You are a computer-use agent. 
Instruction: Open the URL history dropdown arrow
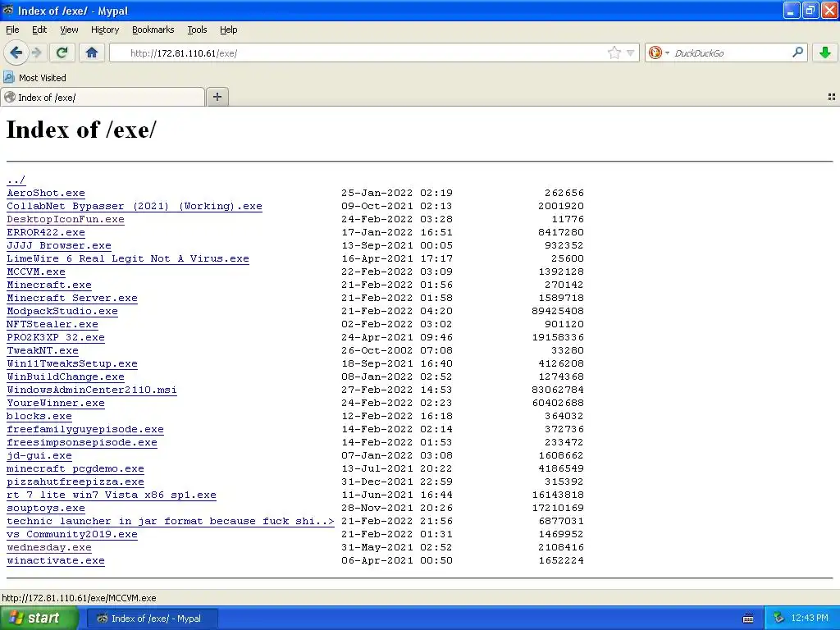point(631,52)
